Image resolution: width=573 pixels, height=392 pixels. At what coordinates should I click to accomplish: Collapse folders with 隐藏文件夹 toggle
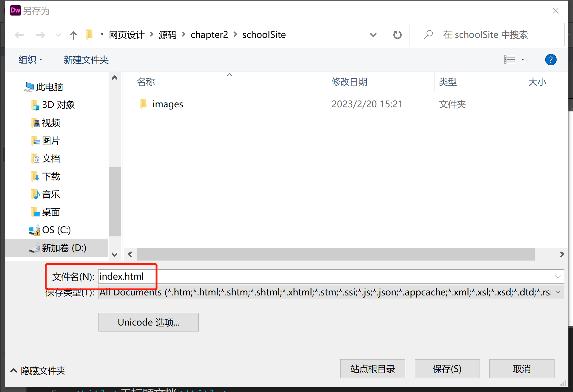38,371
